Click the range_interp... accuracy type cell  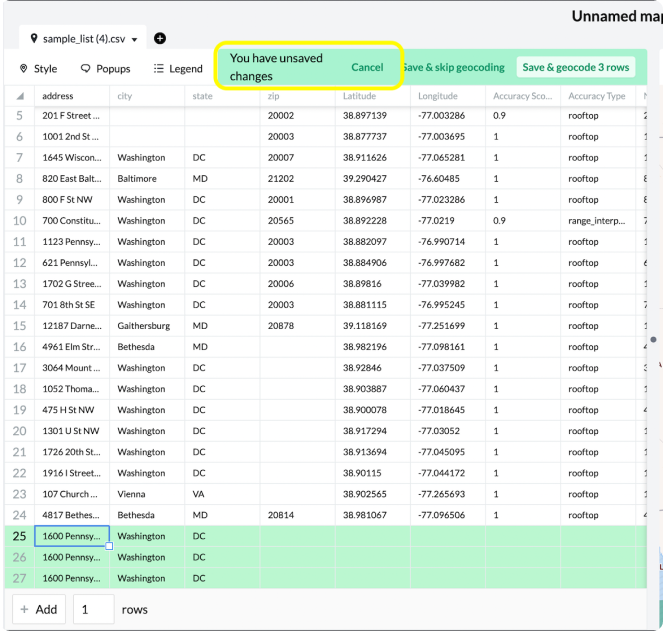[599, 221]
